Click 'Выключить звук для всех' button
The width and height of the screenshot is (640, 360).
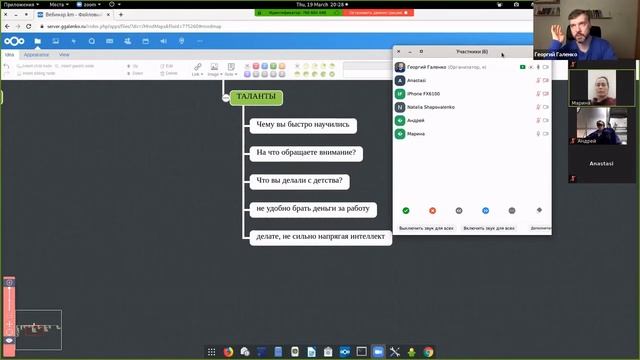[x=426, y=228]
